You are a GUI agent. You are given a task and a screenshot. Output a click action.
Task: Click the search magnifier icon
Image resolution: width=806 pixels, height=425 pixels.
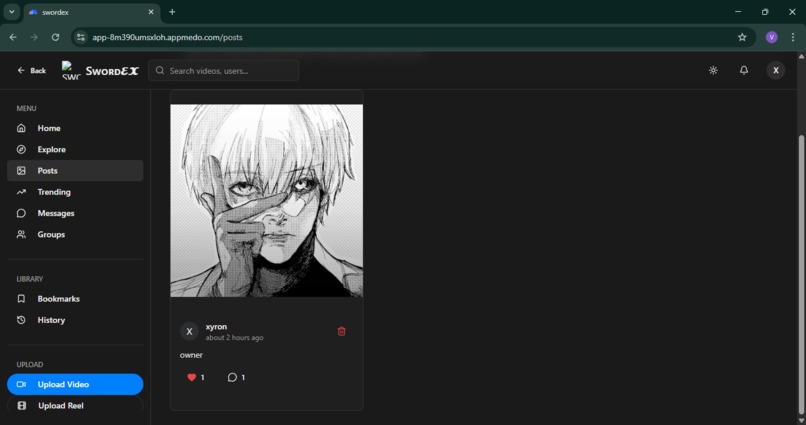160,70
